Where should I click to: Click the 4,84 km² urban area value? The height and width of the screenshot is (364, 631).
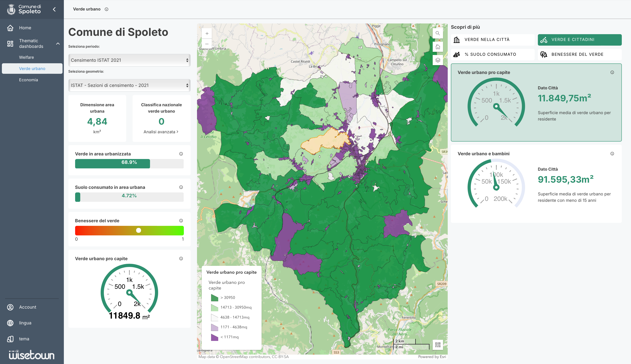[x=97, y=121]
